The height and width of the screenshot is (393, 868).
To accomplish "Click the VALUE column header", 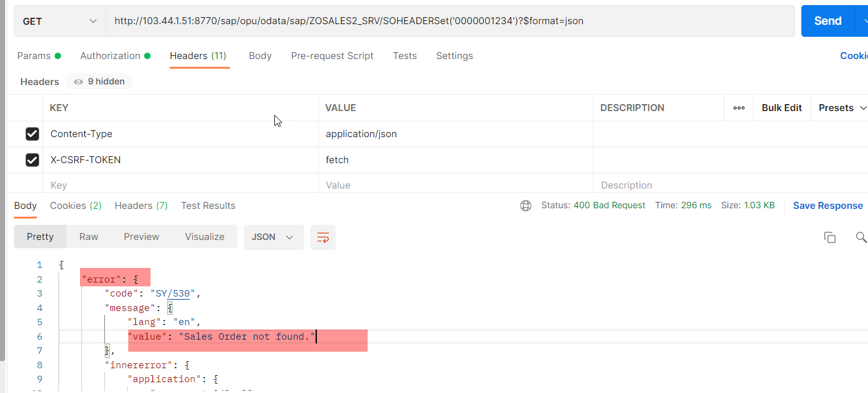I will pos(340,108).
